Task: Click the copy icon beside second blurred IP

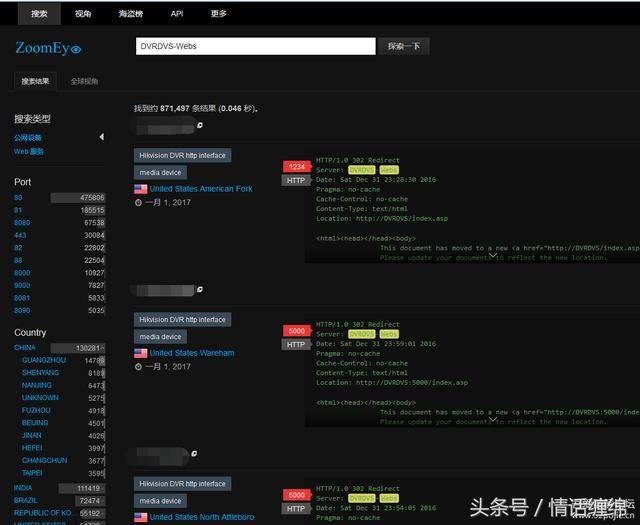Action: (x=200, y=289)
